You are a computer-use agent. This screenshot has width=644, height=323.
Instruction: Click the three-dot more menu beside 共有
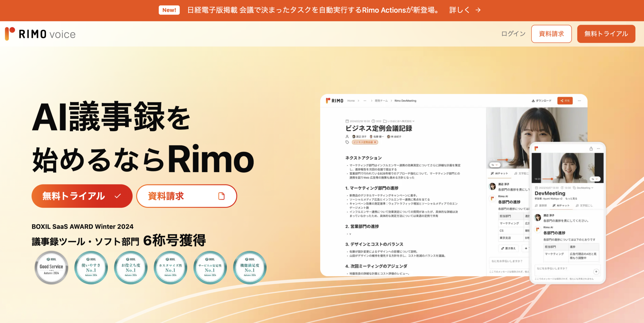[x=579, y=101]
